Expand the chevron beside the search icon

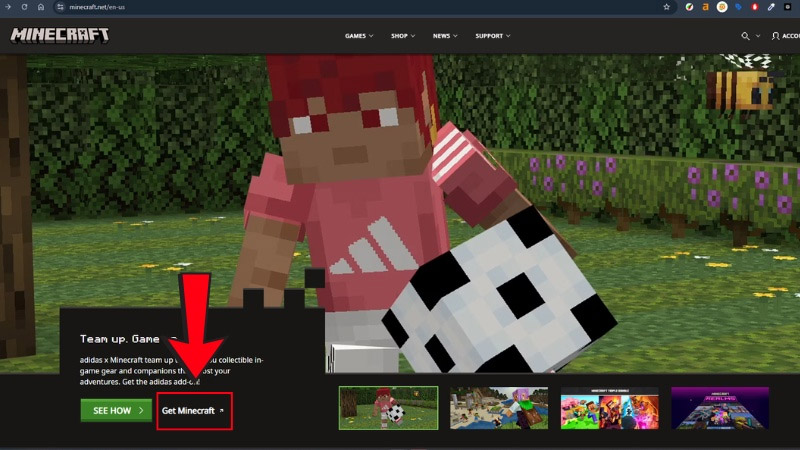(758, 36)
